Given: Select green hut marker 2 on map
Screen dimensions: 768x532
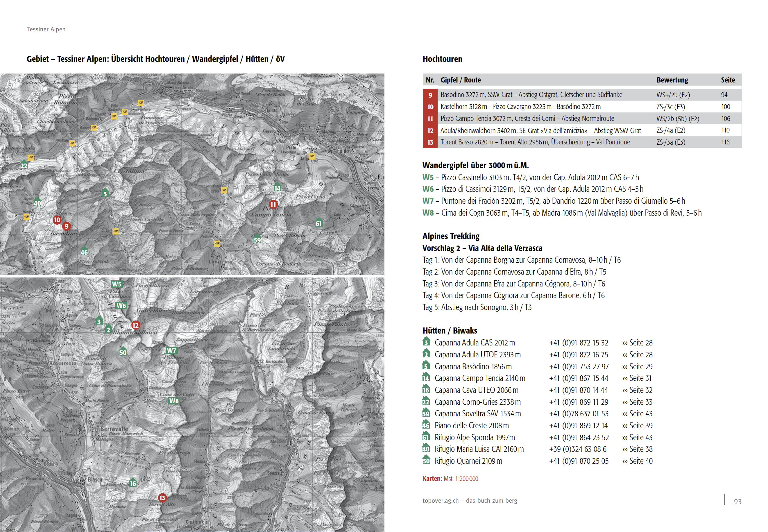Looking at the screenshot, I should pyautogui.click(x=108, y=329).
